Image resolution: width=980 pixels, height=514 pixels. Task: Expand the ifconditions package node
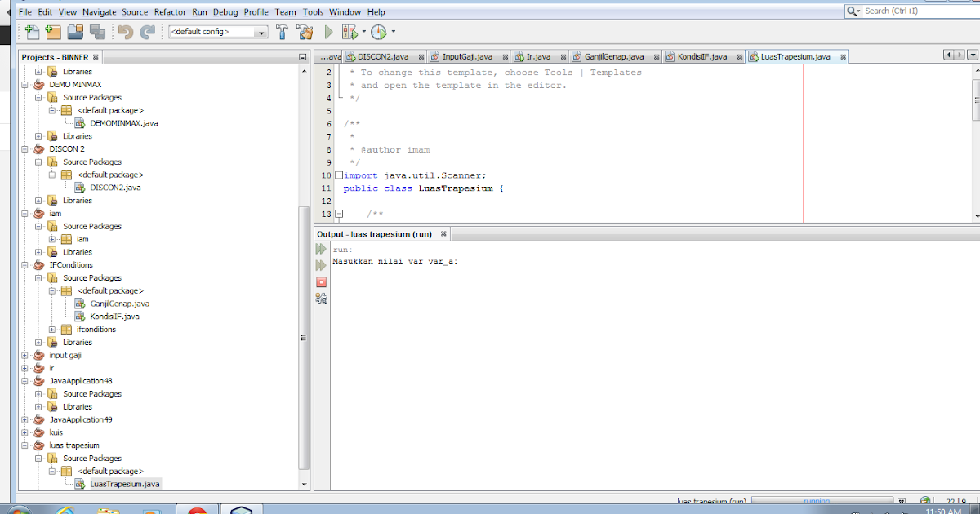pyautogui.click(x=53, y=330)
